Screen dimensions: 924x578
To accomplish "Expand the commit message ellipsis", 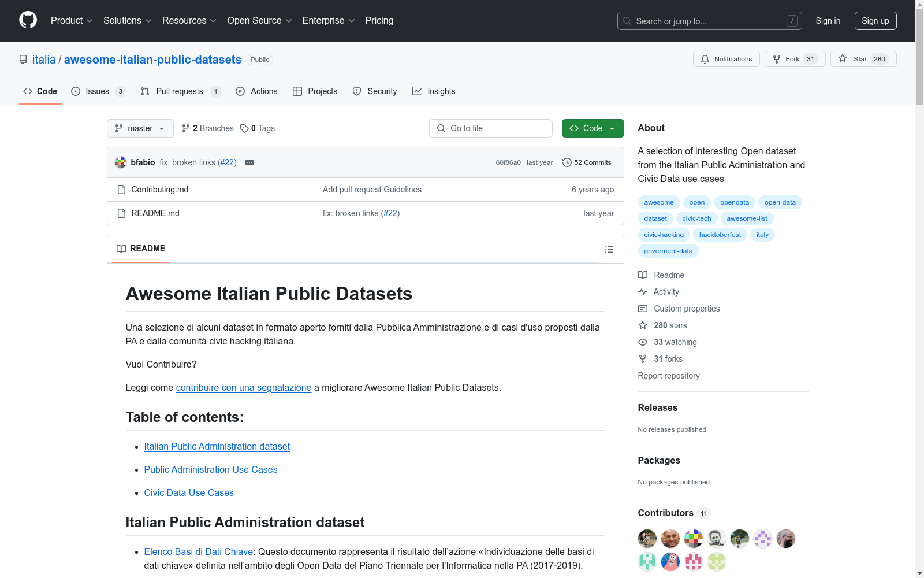I will (249, 162).
